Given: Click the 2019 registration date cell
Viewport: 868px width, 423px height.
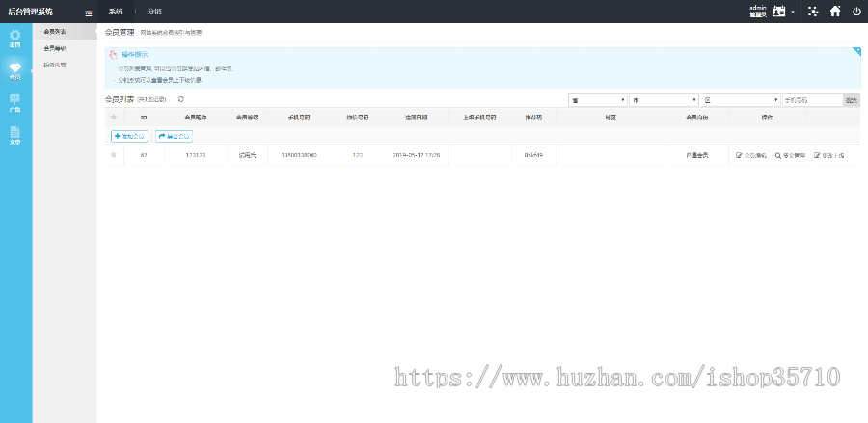Looking at the screenshot, I should click(x=417, y=156).
